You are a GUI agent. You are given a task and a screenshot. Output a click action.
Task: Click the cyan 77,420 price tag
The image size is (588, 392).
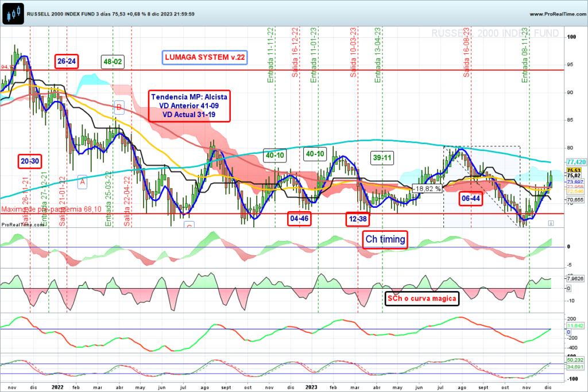pos(575,162)
